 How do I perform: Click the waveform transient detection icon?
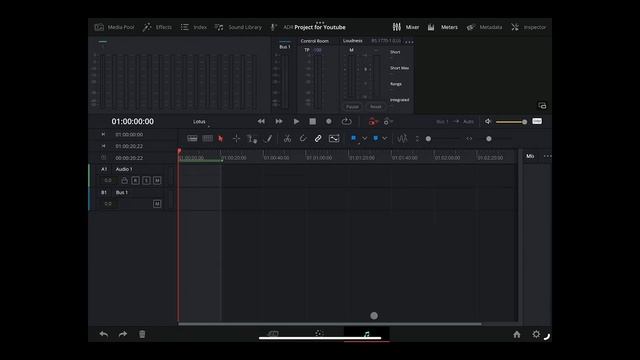tap(402, 139)
